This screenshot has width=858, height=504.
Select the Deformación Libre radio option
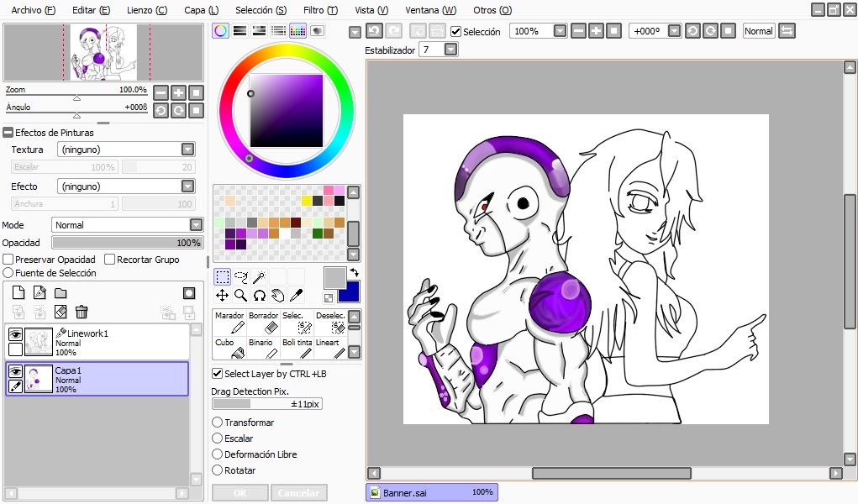tap(218, 454)
